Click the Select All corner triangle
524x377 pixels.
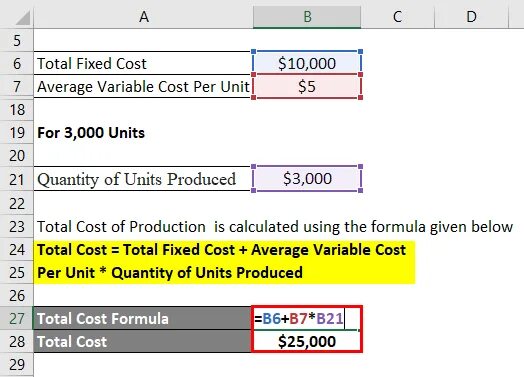point(23,18)
